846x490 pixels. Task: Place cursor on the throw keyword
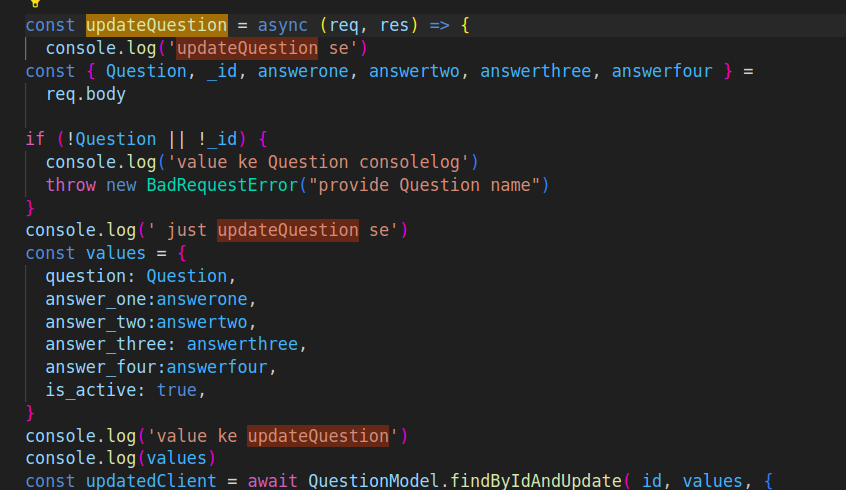pyautogui.click(x=70, y=185)
